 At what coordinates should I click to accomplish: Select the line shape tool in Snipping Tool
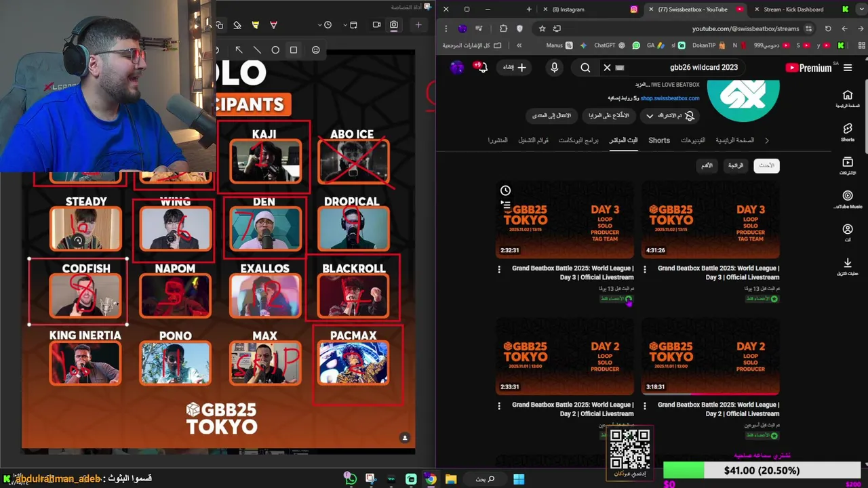[x=257, y=49]
